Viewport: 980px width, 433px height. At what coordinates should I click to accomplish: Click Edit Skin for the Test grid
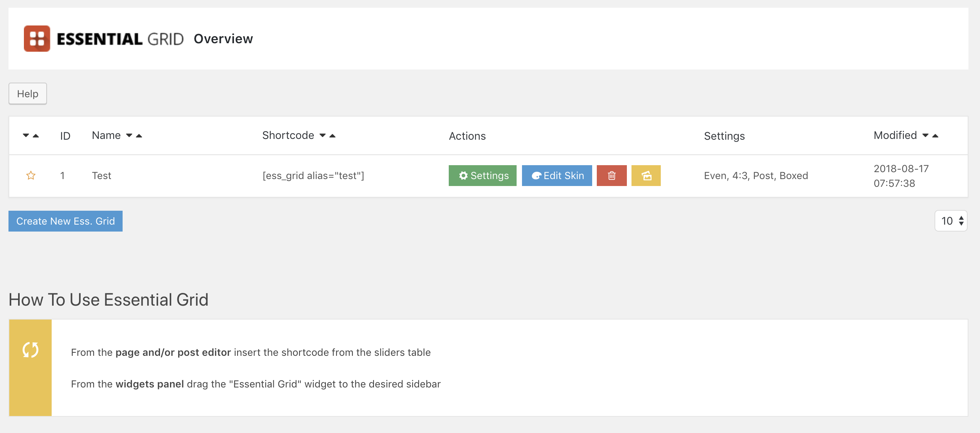557,176
